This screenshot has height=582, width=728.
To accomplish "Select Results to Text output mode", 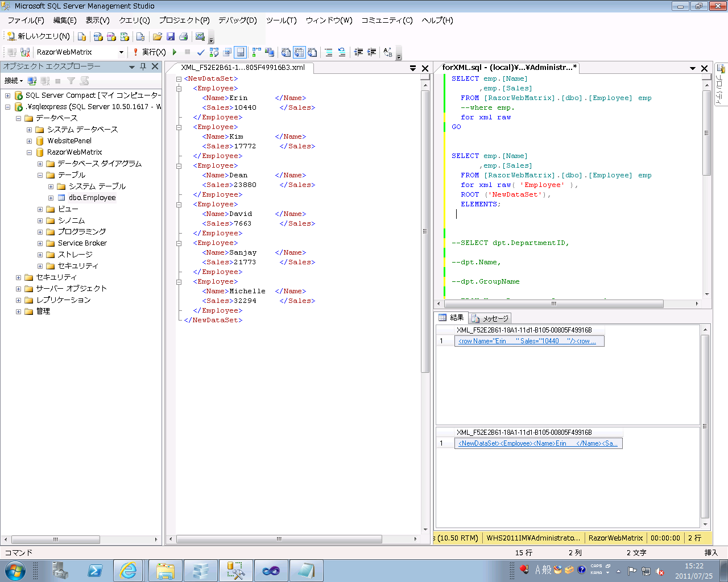I will tap(286, 52).
